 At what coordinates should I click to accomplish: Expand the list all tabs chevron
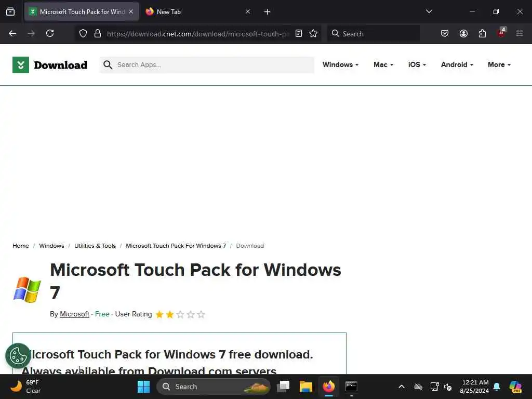[x=429, y=11]
